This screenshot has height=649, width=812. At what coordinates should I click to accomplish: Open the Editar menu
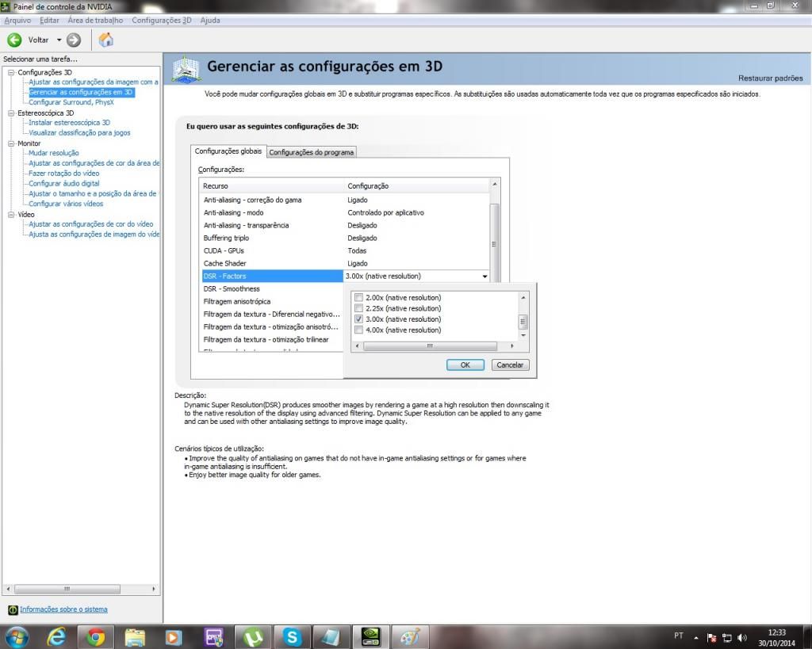point(49,20)
